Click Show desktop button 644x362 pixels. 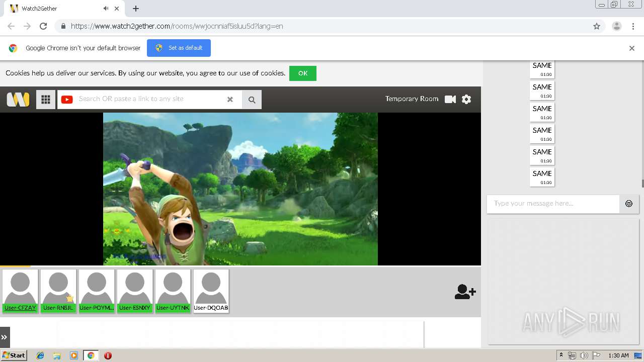[638, 355]
